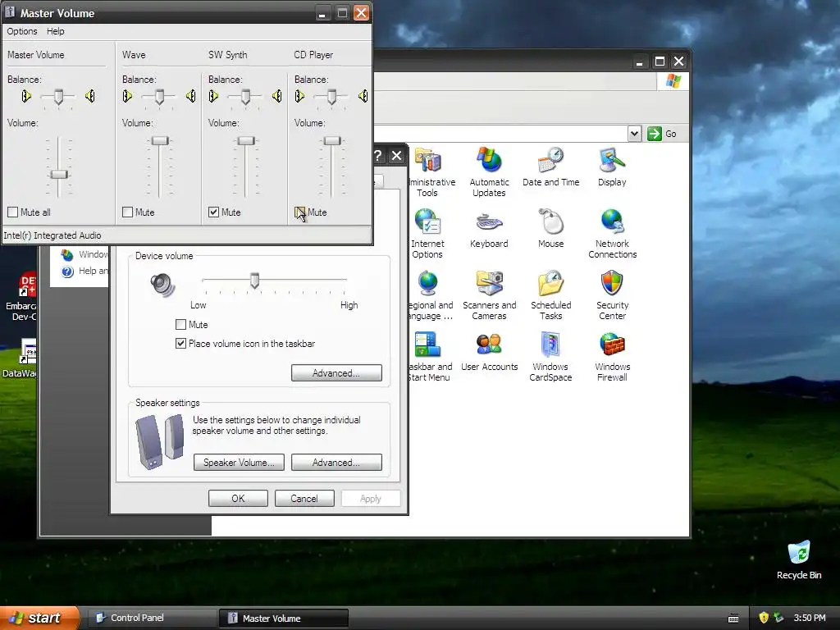This screenshot has height=630, width=840.
Task: Open Windows CardSpace icon
Action: coord(550,345)
